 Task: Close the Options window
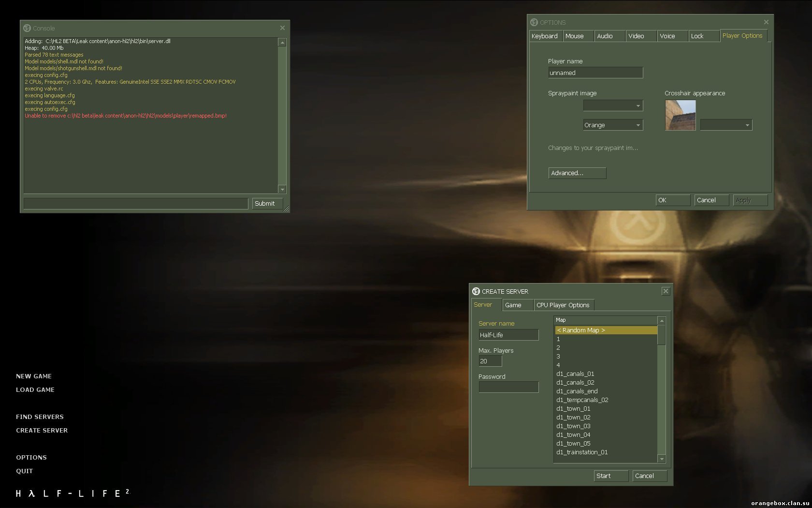point(766,22)
